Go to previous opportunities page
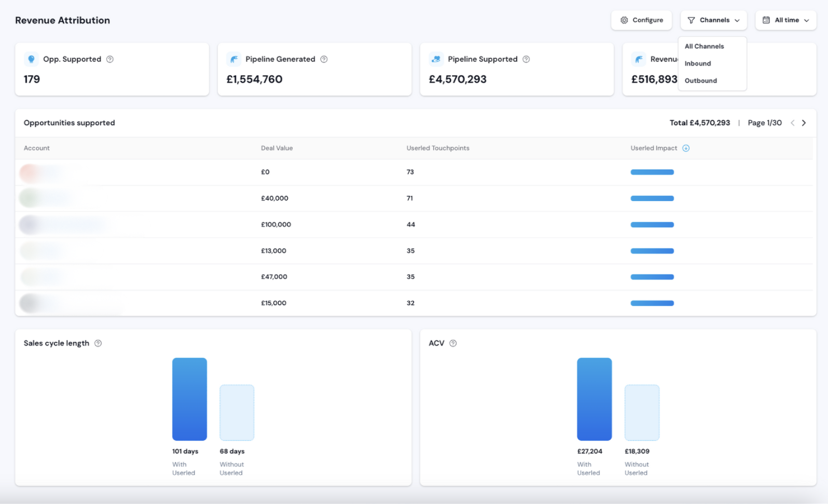 click(x=792, y=123)
